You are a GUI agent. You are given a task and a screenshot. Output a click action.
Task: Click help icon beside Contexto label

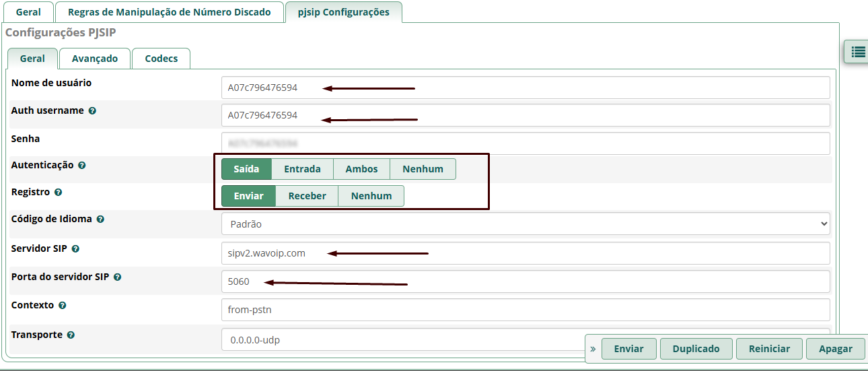[x=63, y=305]
